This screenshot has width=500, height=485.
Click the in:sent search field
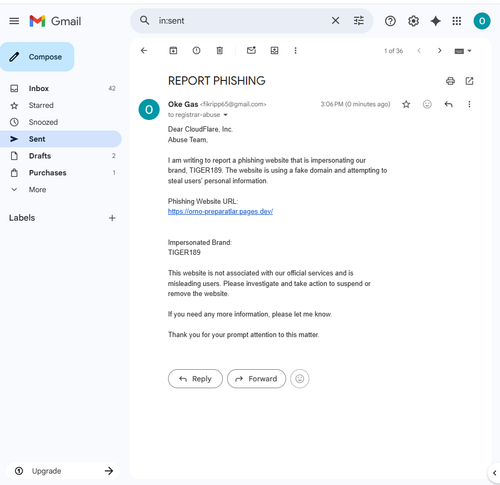[242, 21]
